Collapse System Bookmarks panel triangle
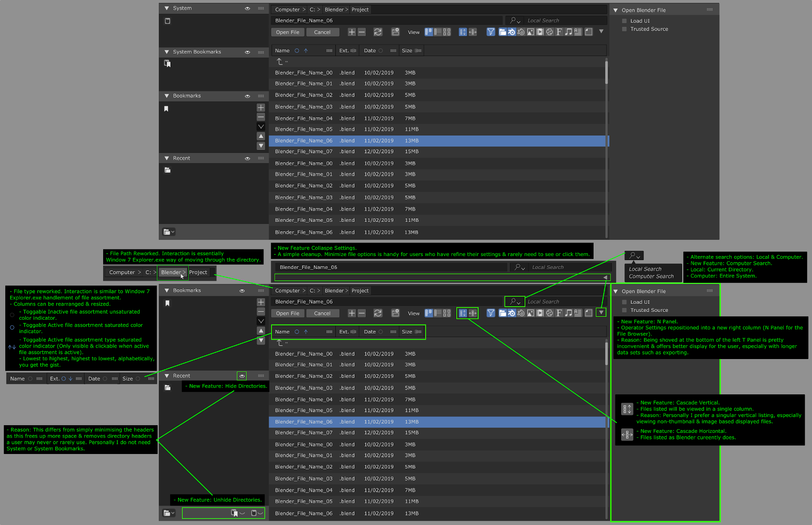This screenshot has width=812, height=525. [x=166, y=52]
